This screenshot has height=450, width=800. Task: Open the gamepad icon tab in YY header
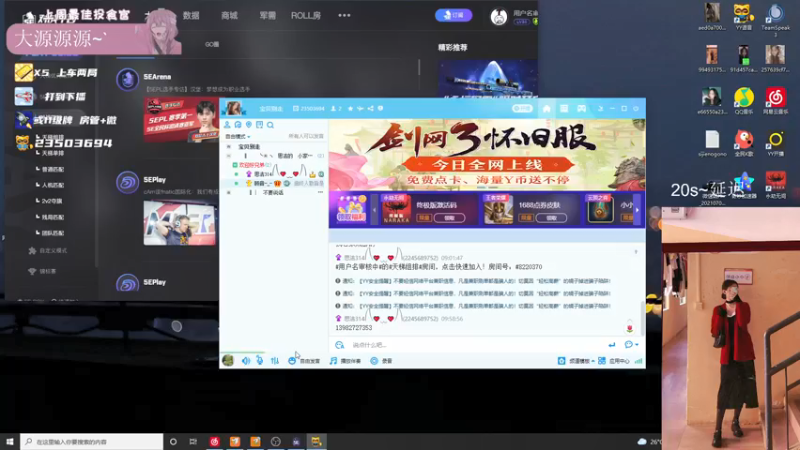(582, 109)
